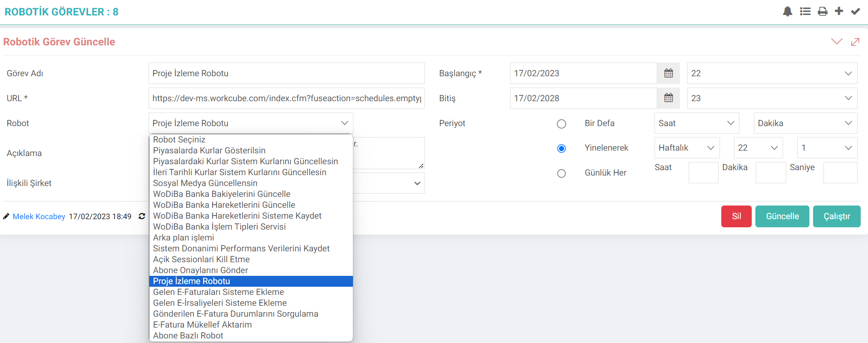Click the notification bell icon
The width and height of the screenshot is (868, 343).
(788, 11)
